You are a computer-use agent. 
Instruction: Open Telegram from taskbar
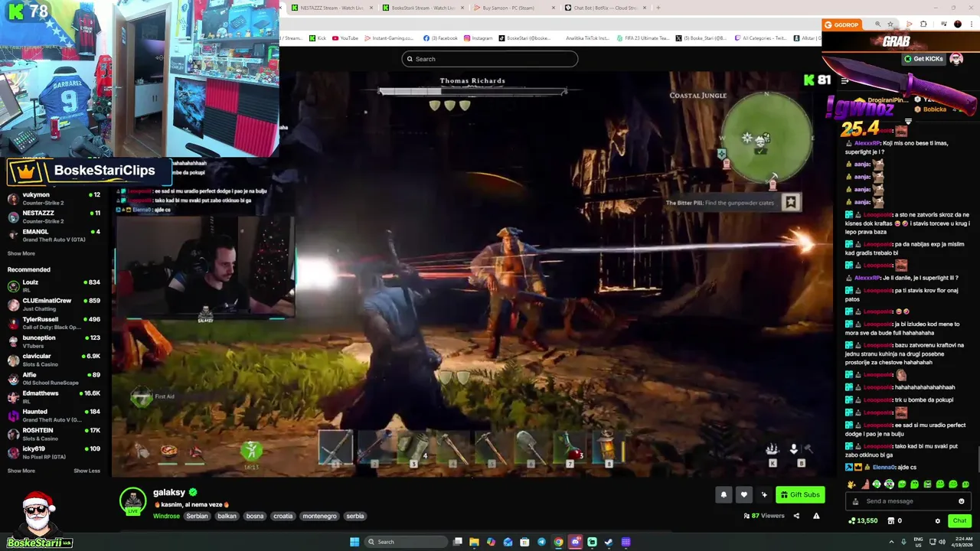click(541, 542)
